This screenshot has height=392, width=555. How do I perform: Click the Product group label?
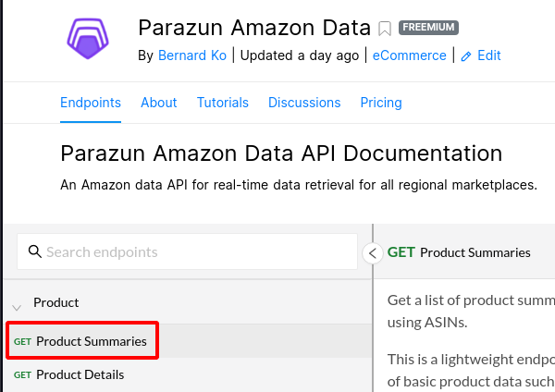[55, 303]
